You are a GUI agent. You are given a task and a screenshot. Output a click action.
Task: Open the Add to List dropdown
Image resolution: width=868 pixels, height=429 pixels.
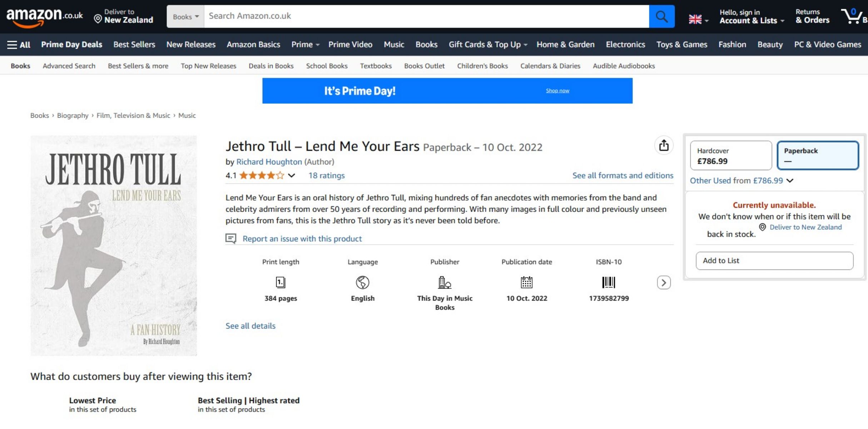coord(774,261)
